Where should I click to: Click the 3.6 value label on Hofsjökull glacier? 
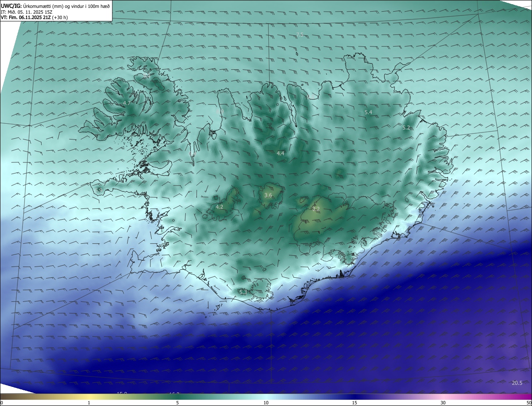coord(268,195)
